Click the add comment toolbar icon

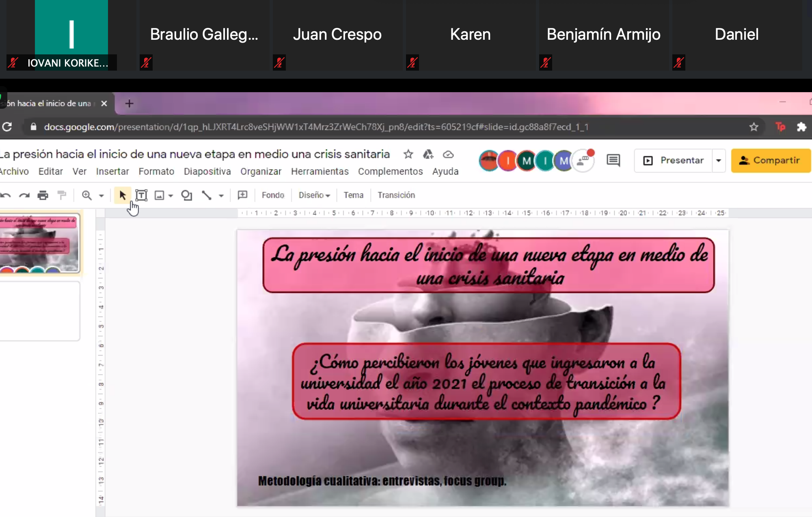click(x=242, y=195)
